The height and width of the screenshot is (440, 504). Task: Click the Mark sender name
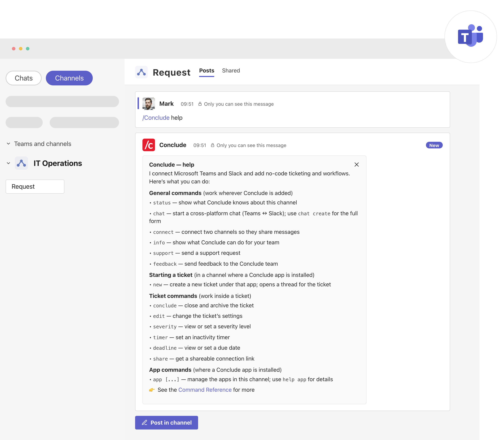click(166, 104)
